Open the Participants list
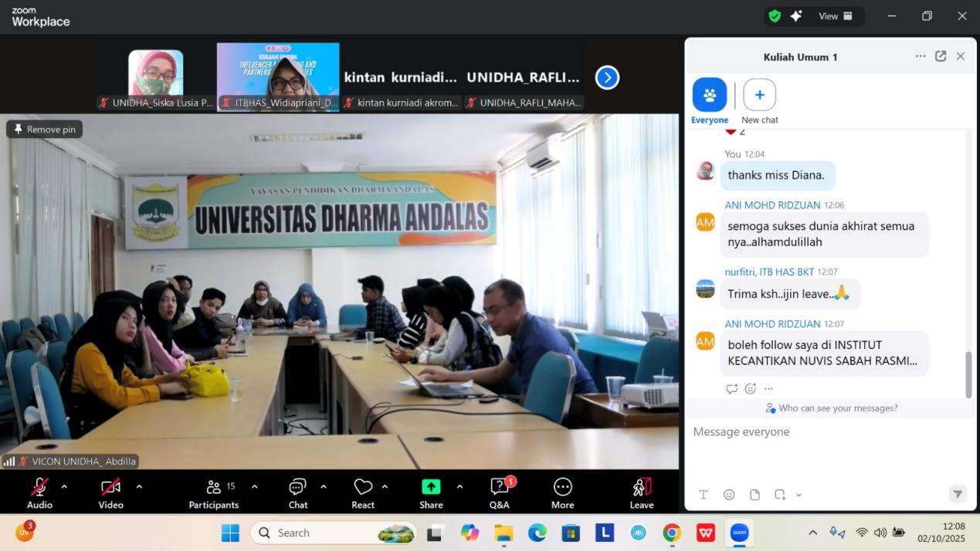Viewport: 980px width, 551px height. [x=214, y=492]
